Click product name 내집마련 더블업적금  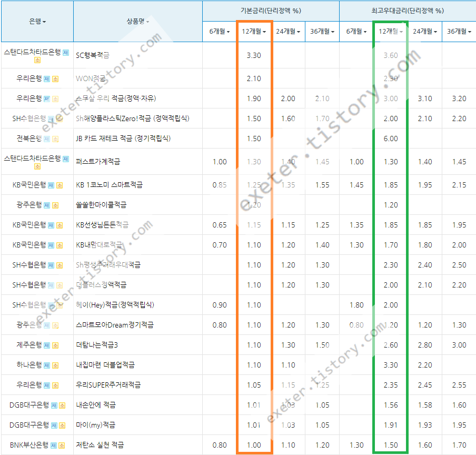tap(105, 365)
